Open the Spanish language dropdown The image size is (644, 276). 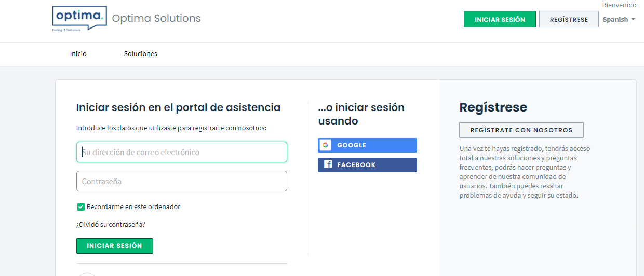point(615,20)
